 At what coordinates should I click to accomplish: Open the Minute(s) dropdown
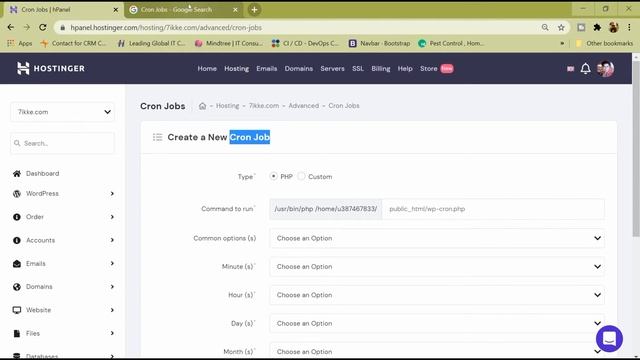pyautogui.click(x=437, y=267)
